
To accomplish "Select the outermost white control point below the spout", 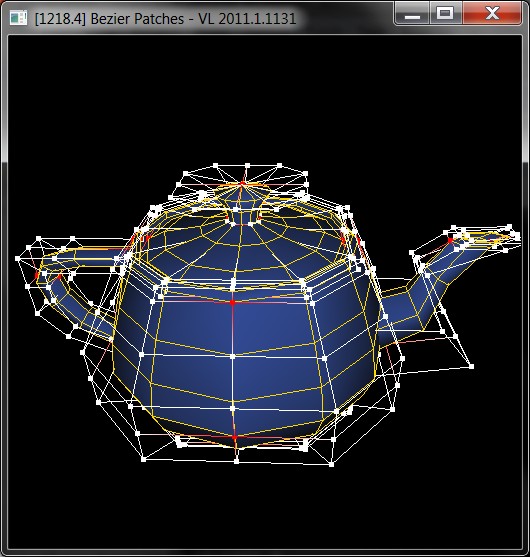I will [471, 366].
